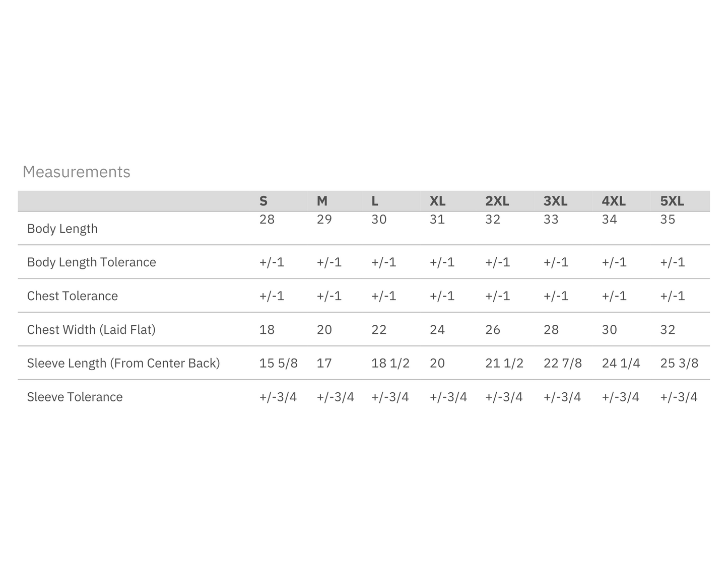Select the Body Length Tolerance row label
The image size is (728, 566).
pos(92,262)
